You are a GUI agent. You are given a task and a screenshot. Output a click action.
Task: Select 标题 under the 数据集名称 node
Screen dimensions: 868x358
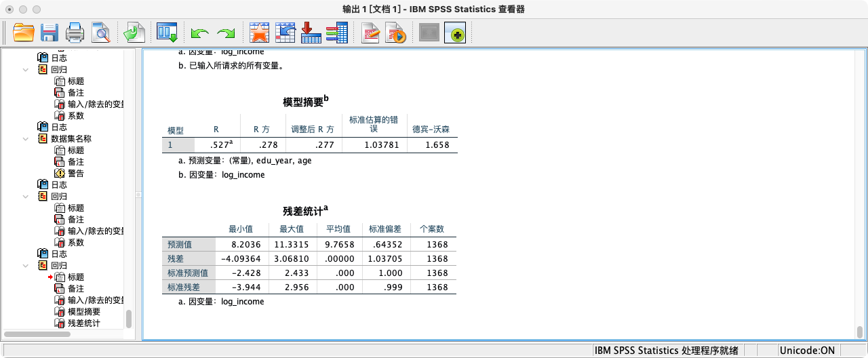pos(76,150)
